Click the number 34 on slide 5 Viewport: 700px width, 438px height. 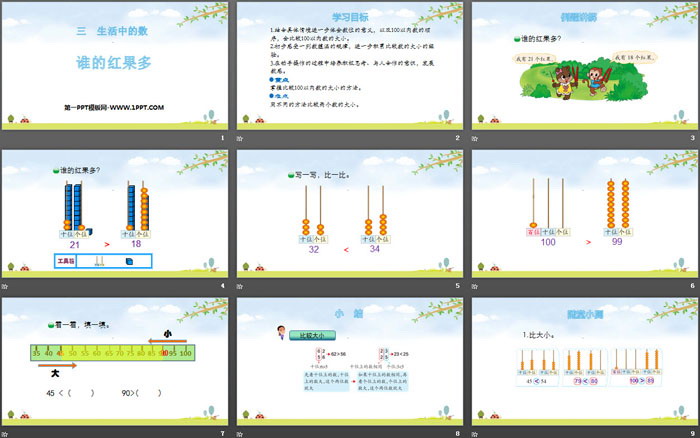(375, 249)
